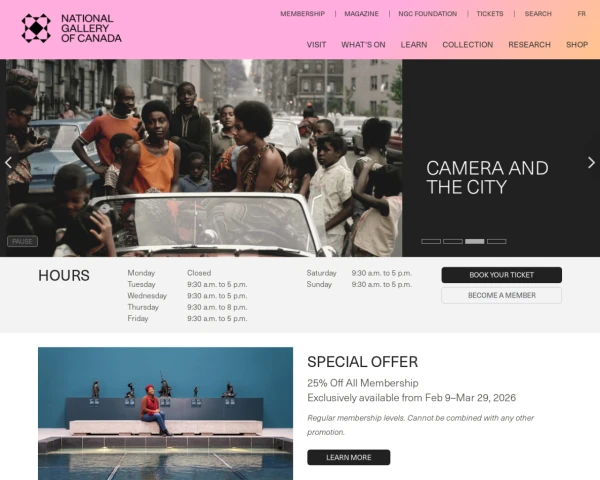This screenshot has width=600, height=480.
Task: Click the Learn More button
Action: click(x=349, y=457)
